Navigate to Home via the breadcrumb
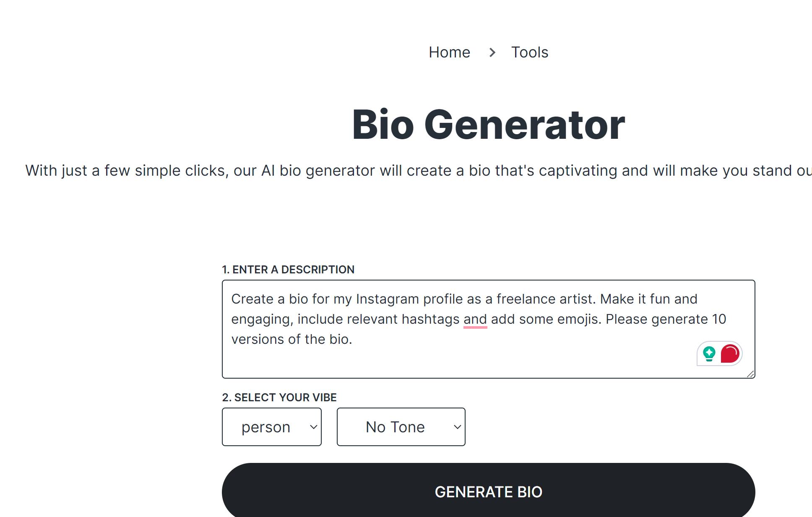Image resolution: width=812 pixels, height=517 pixels. pyautogui.click(x=449, y=52)
